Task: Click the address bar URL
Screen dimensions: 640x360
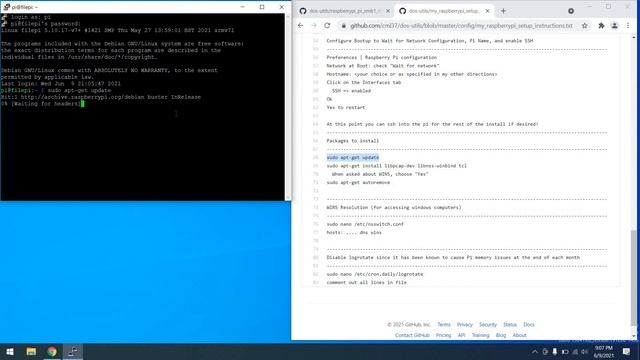Action: pyautogui.click(x=461, y=26)
